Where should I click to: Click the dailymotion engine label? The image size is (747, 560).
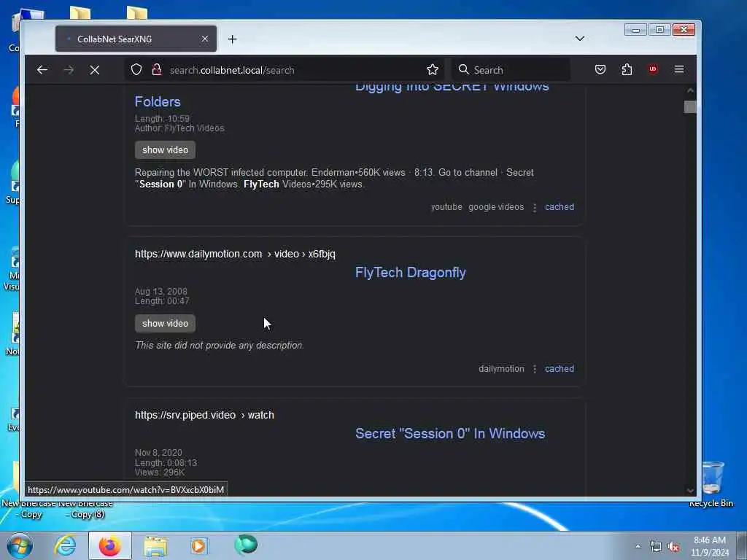[501, 368]
